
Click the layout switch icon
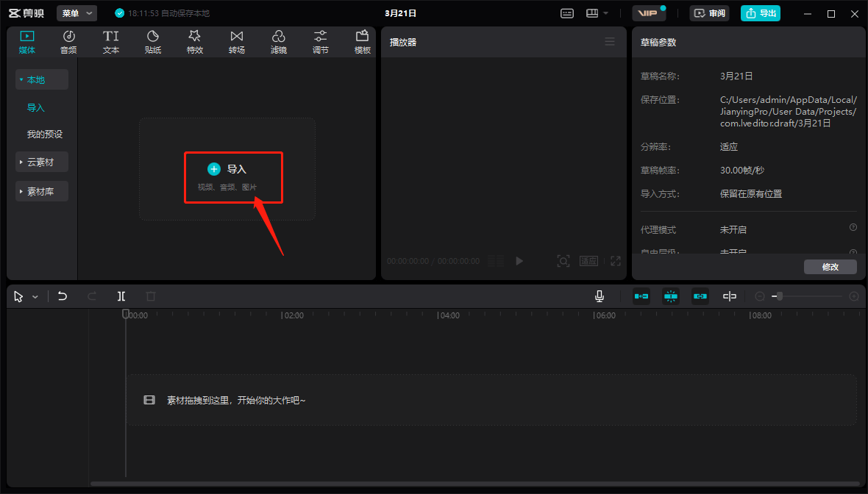tap(592, 13)
